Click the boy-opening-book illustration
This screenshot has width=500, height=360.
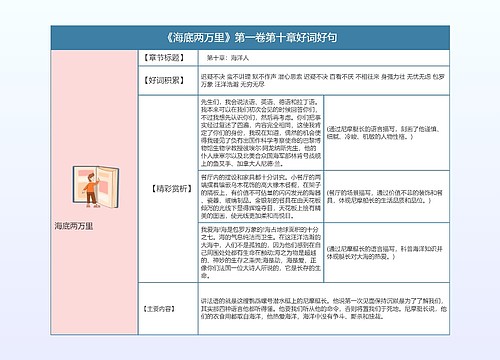click(x=96, y=187)
